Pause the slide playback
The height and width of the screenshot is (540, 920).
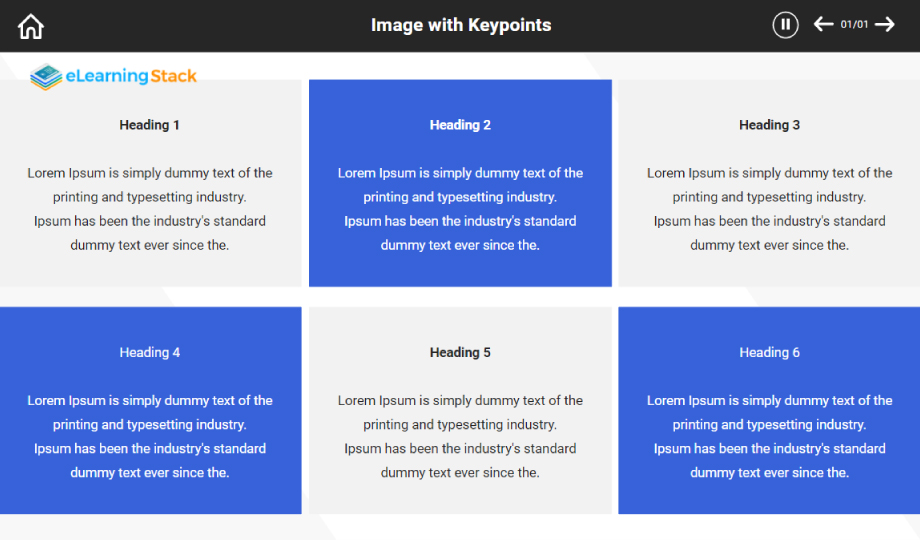click(x=785, y=25)
